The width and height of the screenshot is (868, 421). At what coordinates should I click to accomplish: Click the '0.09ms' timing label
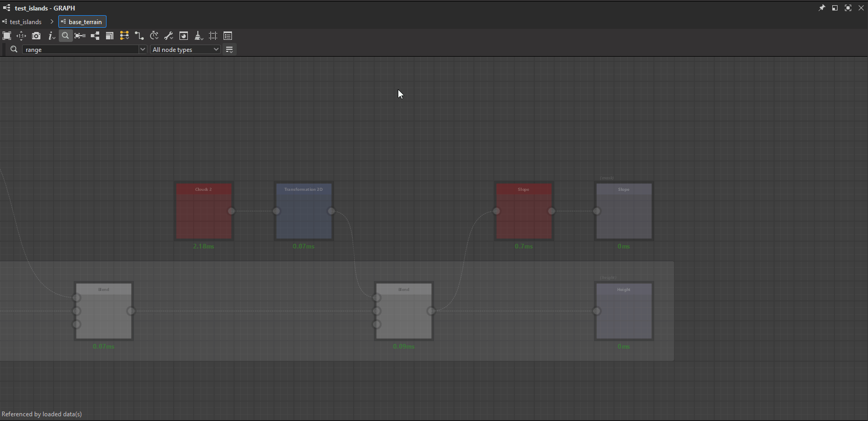404,347
